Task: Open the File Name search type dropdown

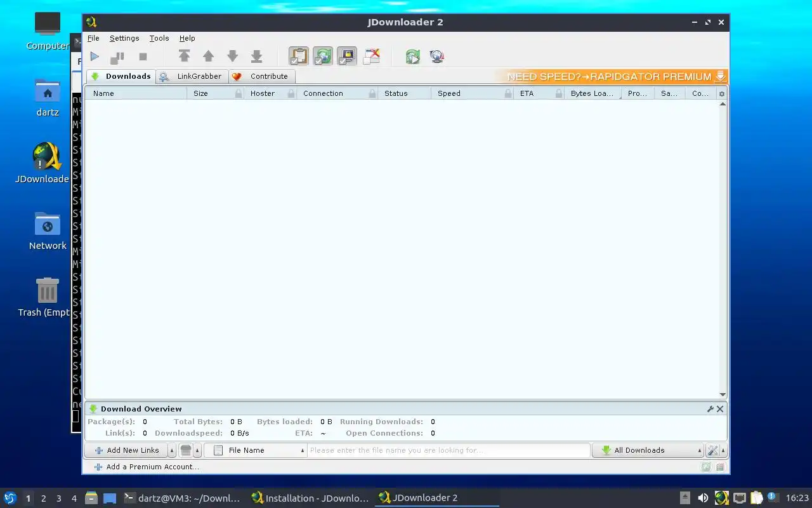Action: [256, 450]
